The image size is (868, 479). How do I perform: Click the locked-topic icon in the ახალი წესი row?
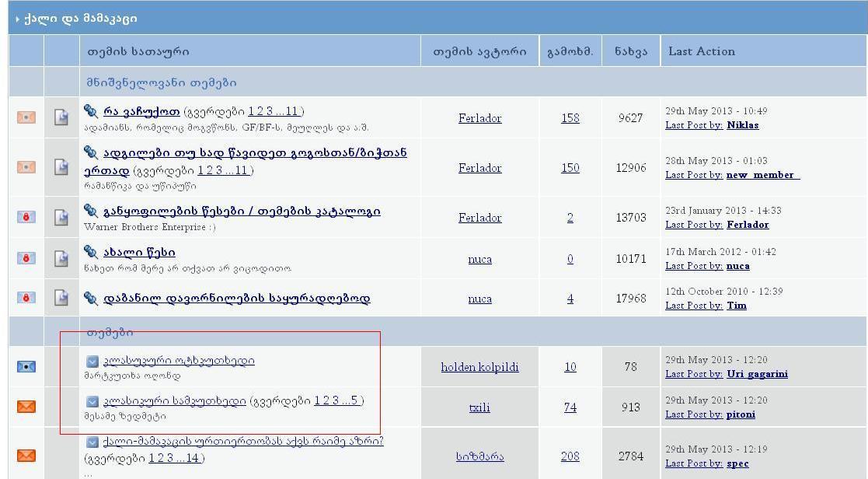coord(26,258)
